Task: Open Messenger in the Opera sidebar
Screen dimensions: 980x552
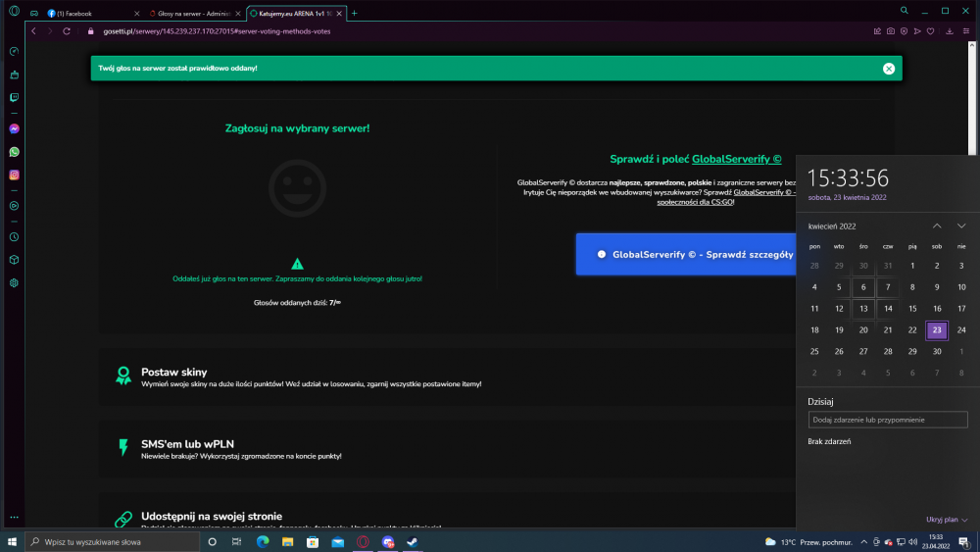Action: pos(15,128)
